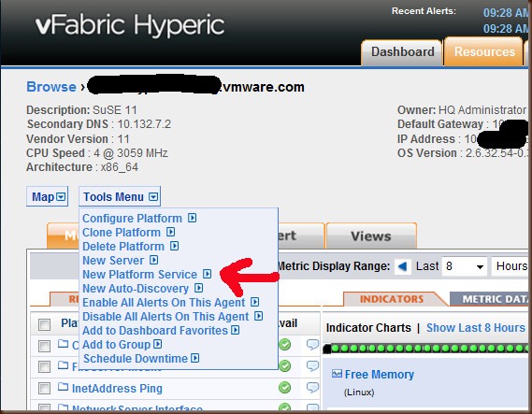Click the green availability icon in the first row
Screen dimensions: 532x414
[x=284, y=344]
